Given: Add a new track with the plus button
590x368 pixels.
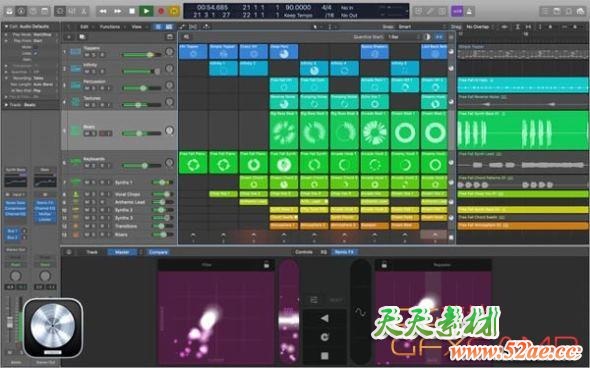Looking at the screenshot, I should [69, 37].
